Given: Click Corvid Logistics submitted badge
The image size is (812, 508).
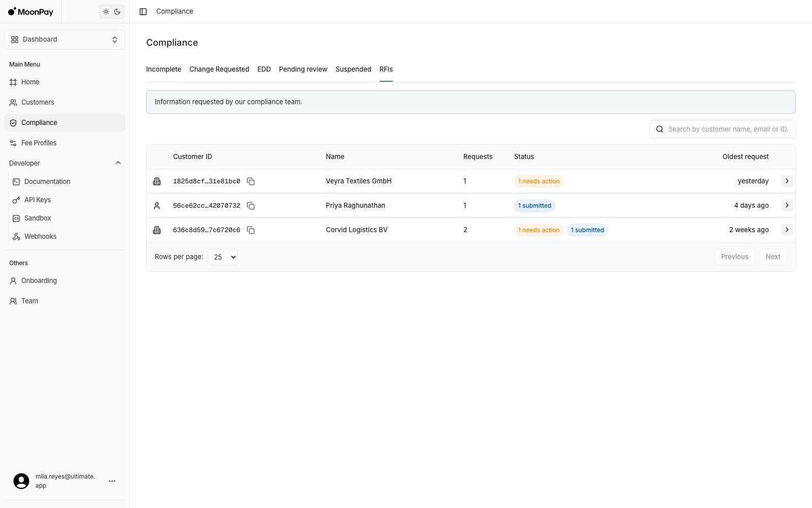Looking at the screenshot, I should tap(588, 230).
